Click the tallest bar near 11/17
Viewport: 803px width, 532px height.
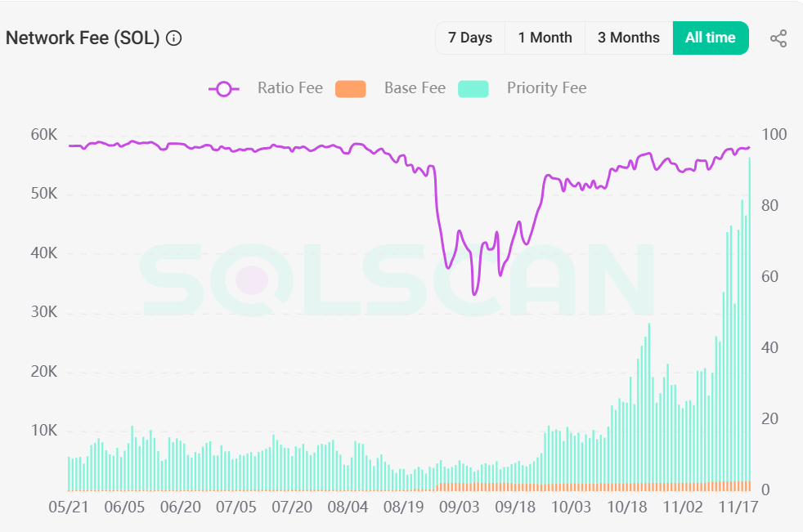point(750,324)
